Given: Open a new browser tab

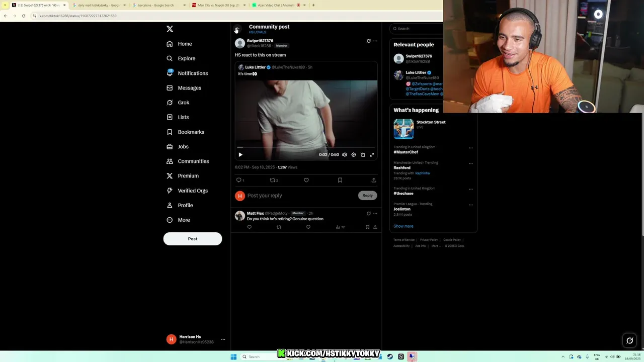Looking at the screenshot, I should 313,5.
